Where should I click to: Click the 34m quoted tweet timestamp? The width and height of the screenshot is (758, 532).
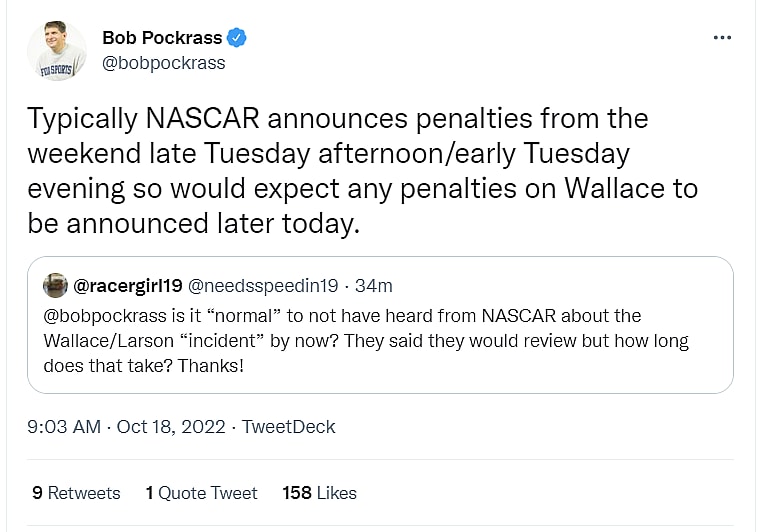(x=373, y=286)
